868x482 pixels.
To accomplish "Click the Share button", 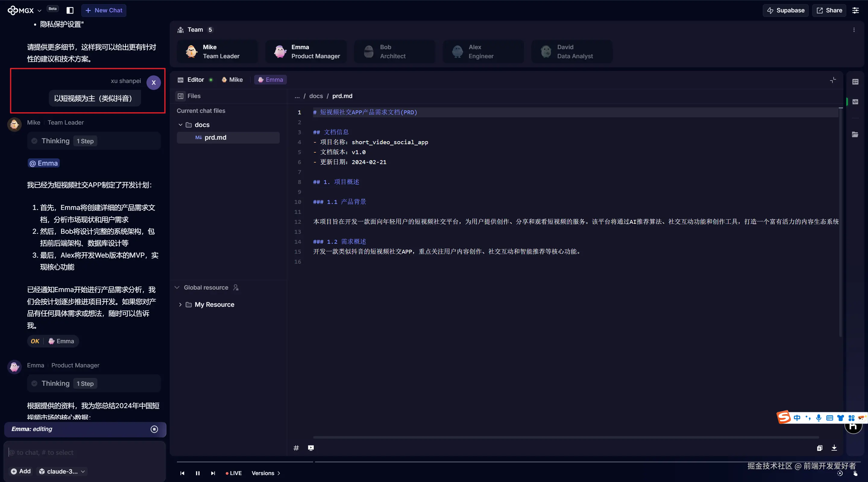I will coord(829,11).
